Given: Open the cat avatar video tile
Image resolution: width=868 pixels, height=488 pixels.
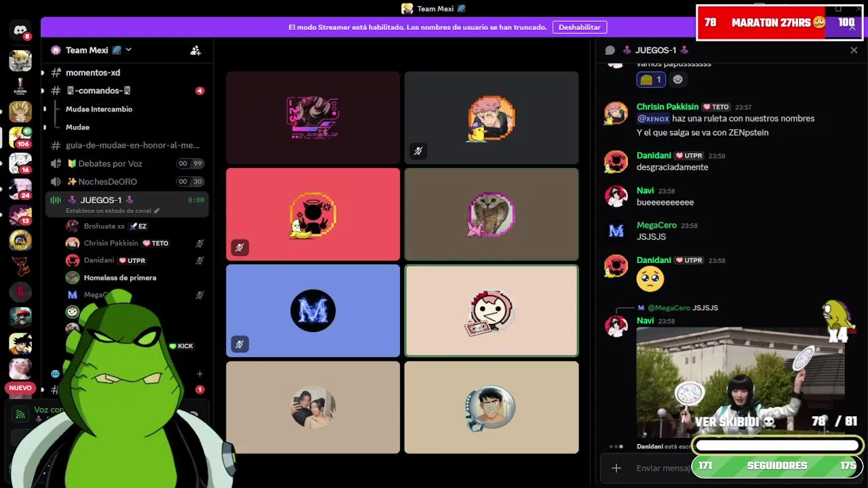Looking at the screenshot, I should (x=492, y=214).
